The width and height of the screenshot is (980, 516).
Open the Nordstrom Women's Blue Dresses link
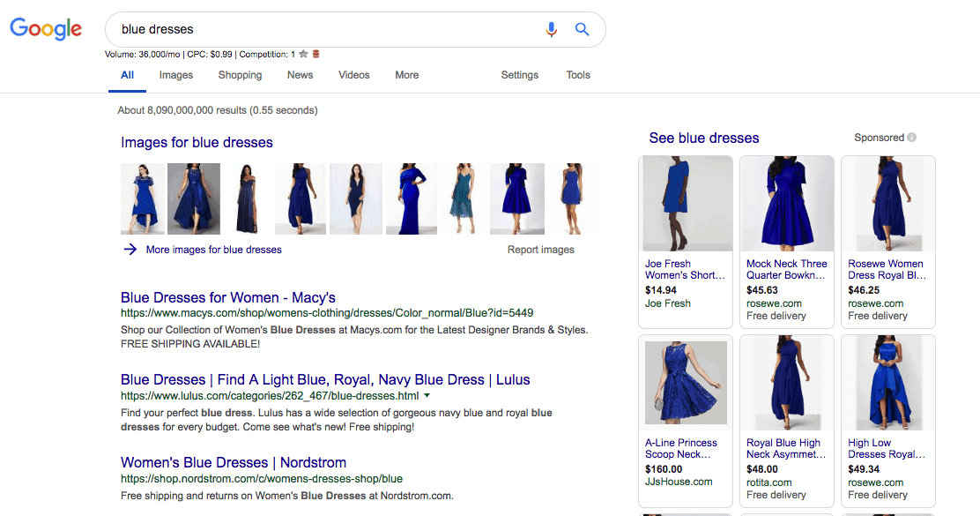pyautogui.click(x=234, y=462)
